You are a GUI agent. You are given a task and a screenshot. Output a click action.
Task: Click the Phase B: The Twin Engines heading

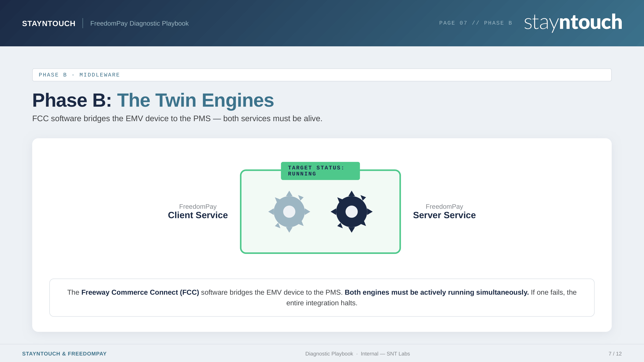tap(153, 100)
